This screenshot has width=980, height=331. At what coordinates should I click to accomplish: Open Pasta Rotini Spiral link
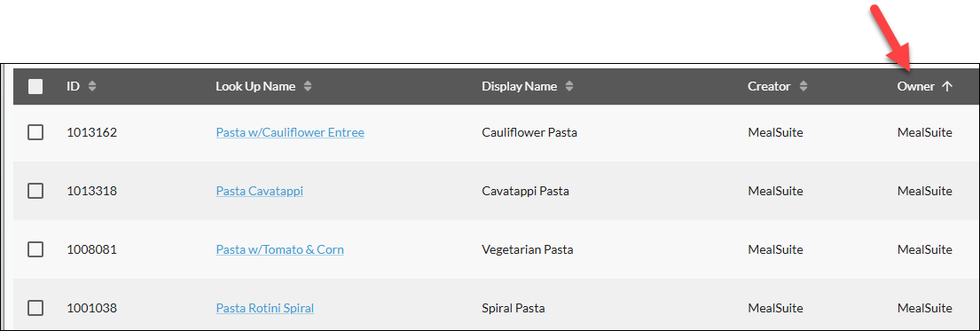coord(265,308)
